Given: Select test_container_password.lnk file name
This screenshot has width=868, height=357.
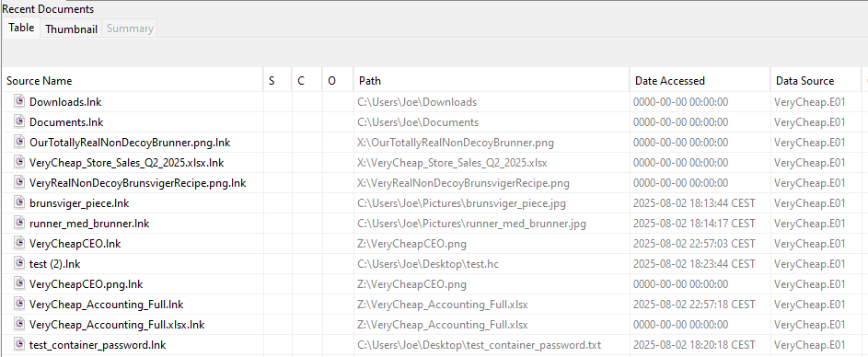Looking at the screenshot, I should (98, 345).
